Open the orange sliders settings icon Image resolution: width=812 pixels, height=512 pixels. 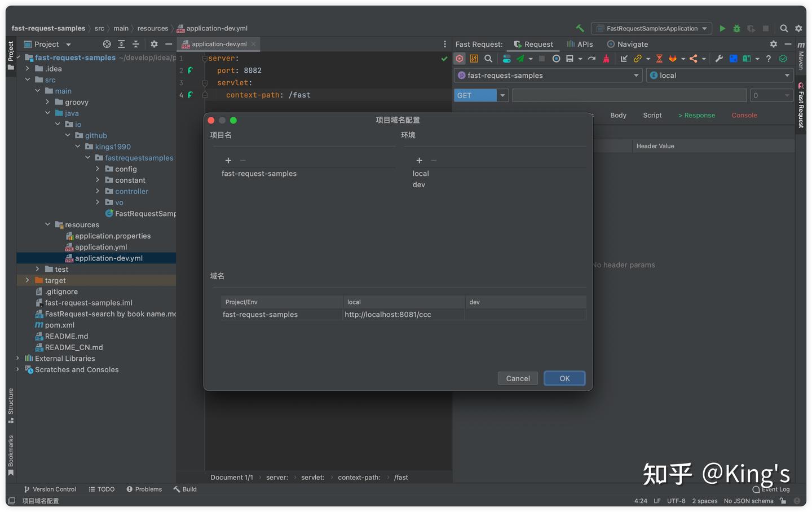tap(474, 59)
